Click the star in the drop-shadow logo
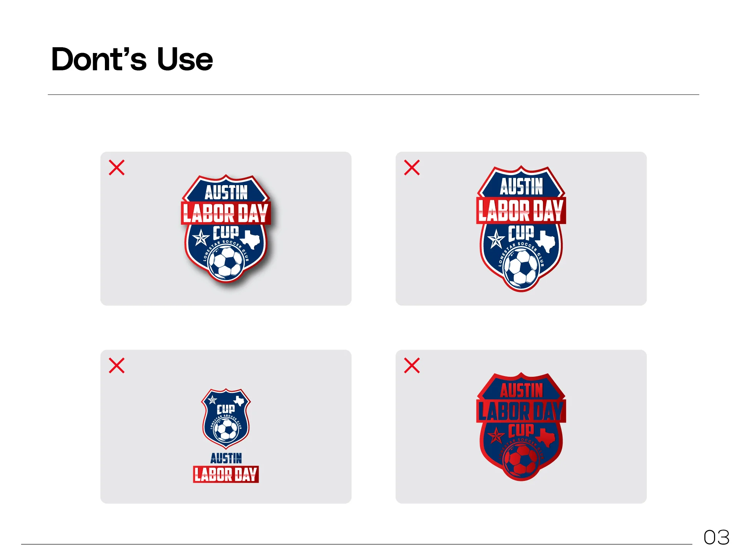The image size is (747, 560). [x=201, y=238]
